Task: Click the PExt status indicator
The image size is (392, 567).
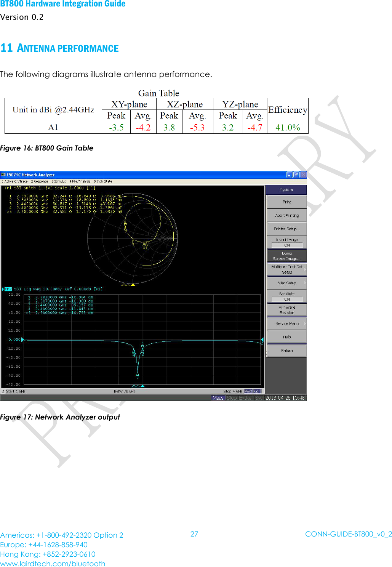Action: point(248,391)
